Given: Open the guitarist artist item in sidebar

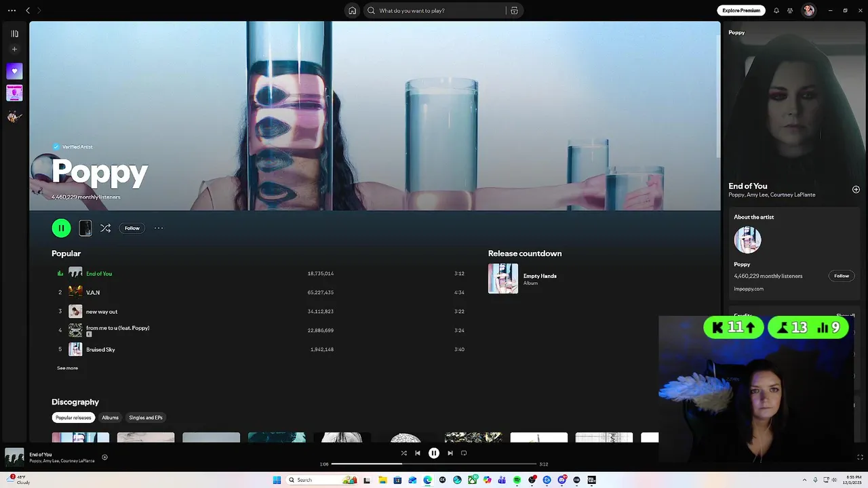Looking at the screenshot, I should 14,116.
